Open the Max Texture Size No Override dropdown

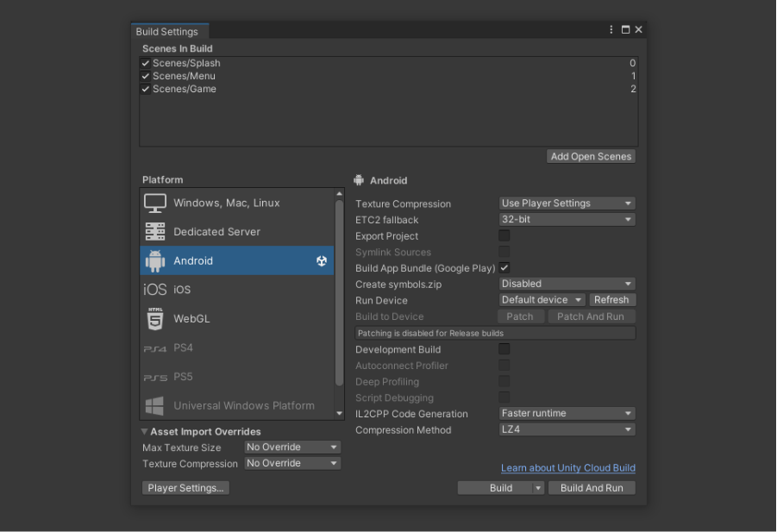click(x=292, y=448)
